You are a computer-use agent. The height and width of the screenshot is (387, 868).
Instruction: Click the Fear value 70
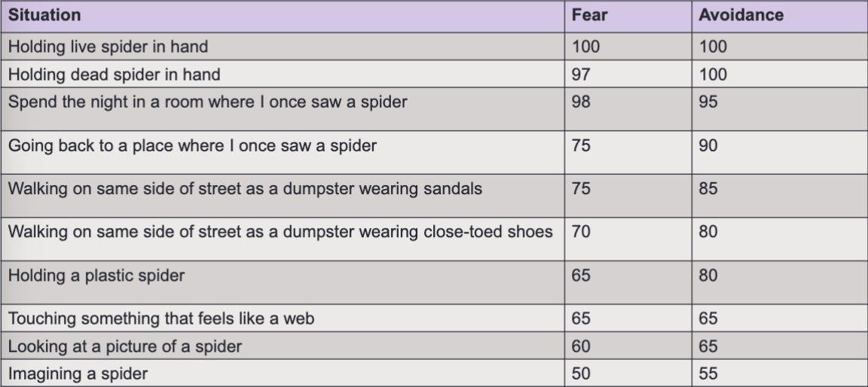[x=581, y=232]
